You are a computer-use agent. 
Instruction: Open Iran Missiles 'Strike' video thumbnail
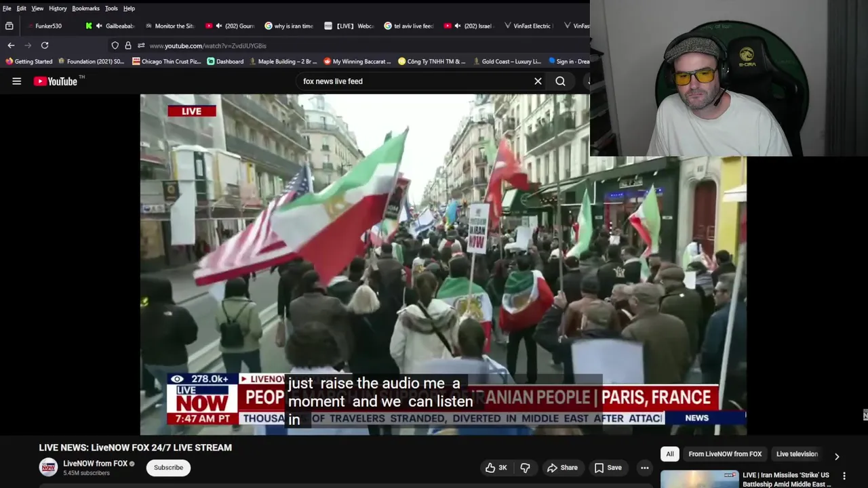click(699, 479)
